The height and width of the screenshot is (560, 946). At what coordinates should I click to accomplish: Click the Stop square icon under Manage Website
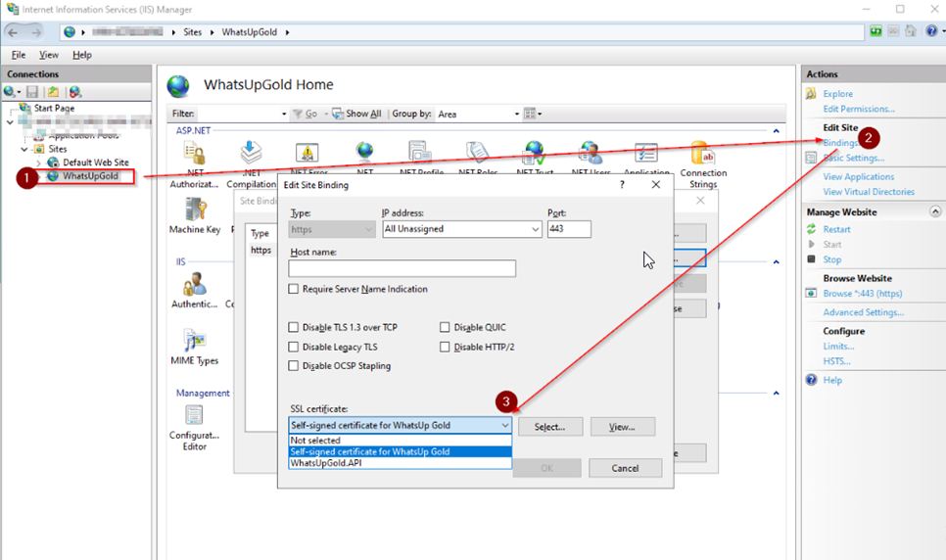[x=812, y=258]
